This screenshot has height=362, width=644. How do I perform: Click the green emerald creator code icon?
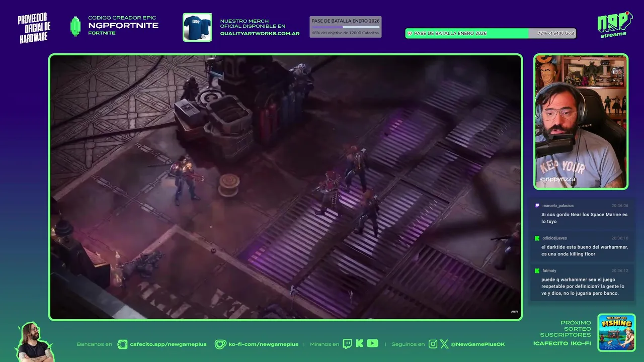click(x=75, y=27)
